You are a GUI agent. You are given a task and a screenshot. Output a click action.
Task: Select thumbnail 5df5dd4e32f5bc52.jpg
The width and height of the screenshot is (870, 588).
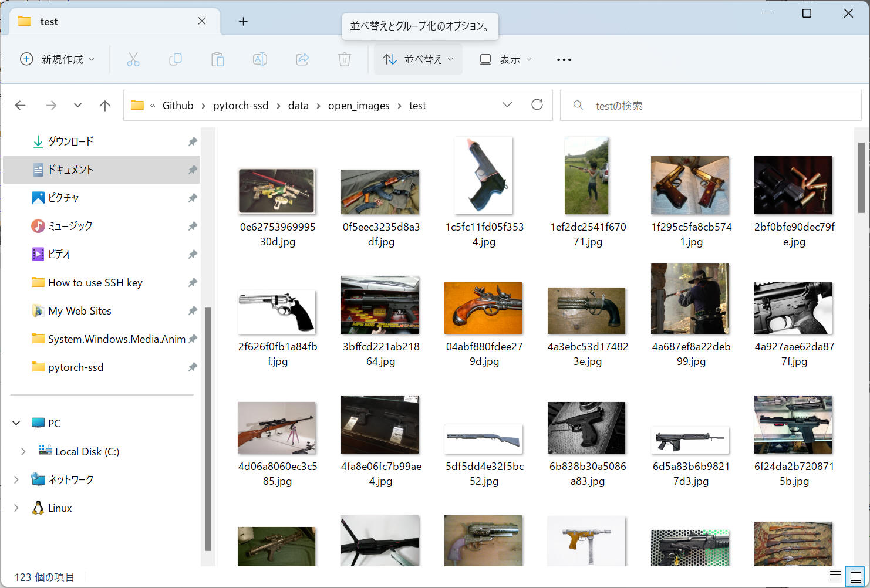(483, 438)
